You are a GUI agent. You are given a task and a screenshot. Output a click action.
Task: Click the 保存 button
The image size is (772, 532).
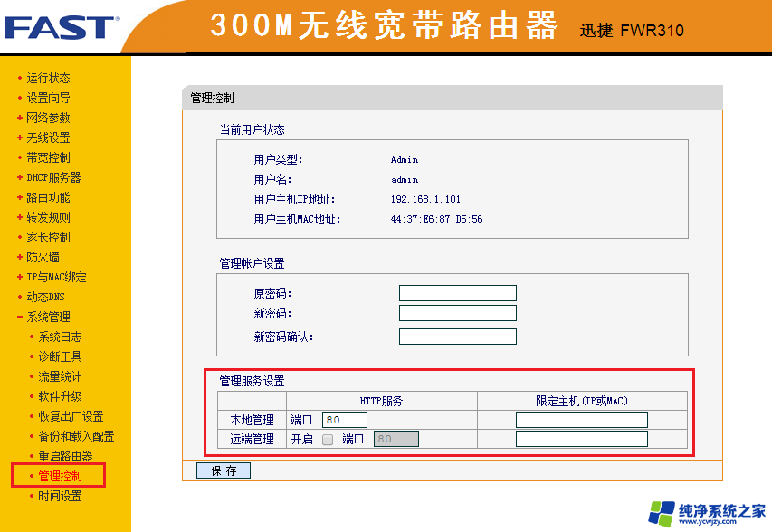pyautogui.click(x=223, y=470)
